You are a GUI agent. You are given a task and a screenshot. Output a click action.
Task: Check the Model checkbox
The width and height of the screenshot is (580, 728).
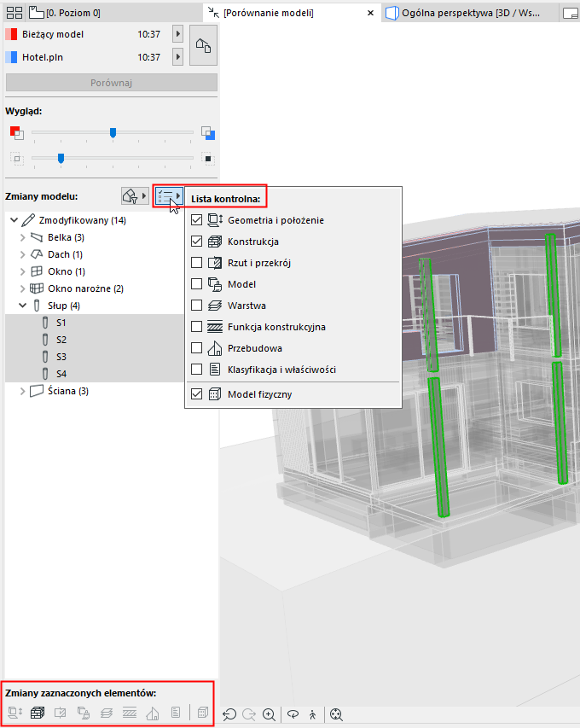click(197, 284)
